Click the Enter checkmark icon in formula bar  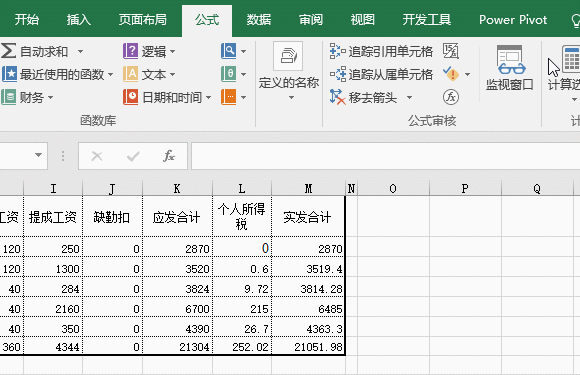coord(133,156)
